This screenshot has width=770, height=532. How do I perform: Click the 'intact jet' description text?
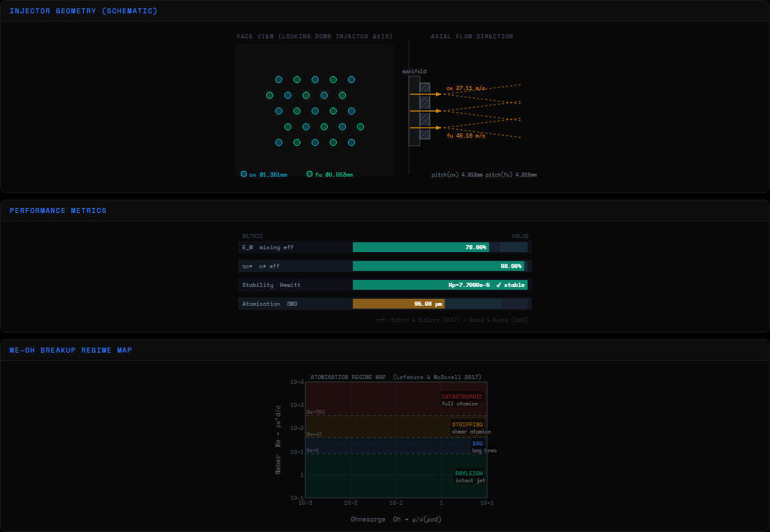(x=470, y=480)
